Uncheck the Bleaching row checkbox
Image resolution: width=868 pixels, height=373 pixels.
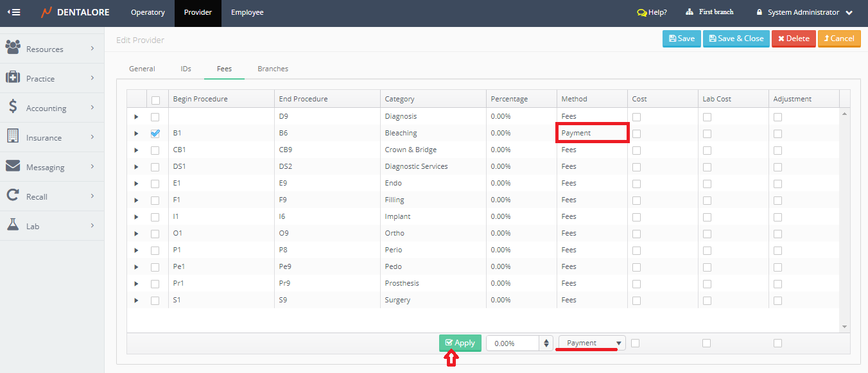click(155, 134)
